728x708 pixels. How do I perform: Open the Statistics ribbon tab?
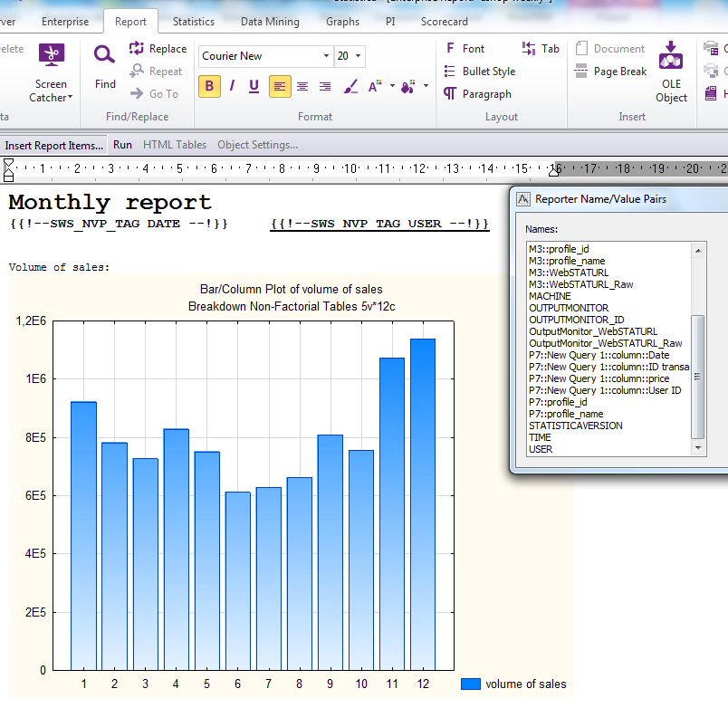tap(194, 22)
